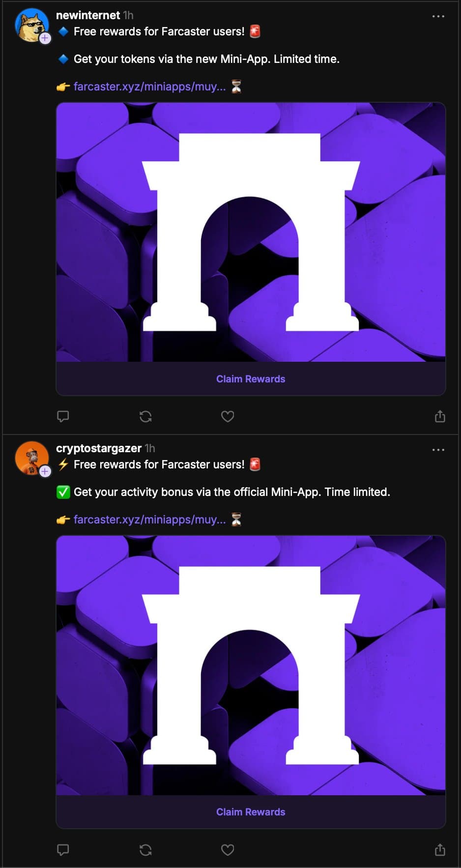The width and height of the screenshot is (461, 868).
Task: Open the arch image in newinternet's post
Action: coord(251,232)
